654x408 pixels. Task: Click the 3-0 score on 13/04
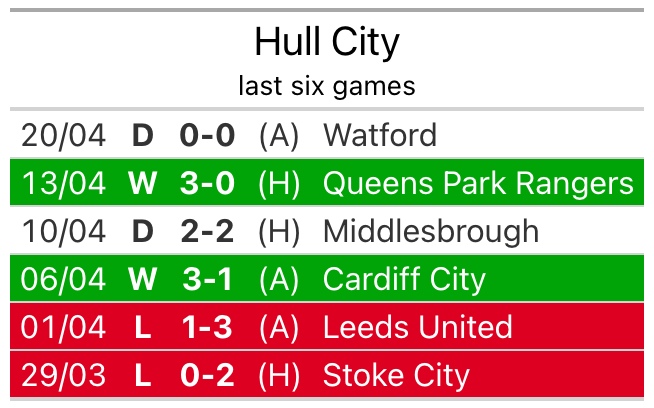point(207,183)
